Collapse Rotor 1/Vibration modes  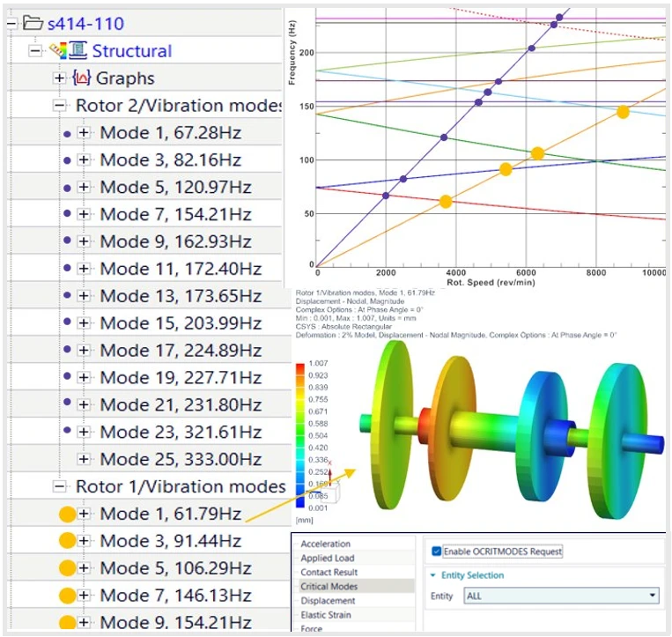click(x=59, y=486)
